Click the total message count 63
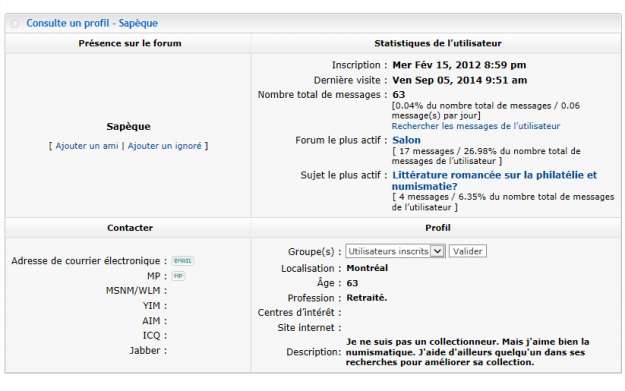625x391 pixels. pos(399,95)
